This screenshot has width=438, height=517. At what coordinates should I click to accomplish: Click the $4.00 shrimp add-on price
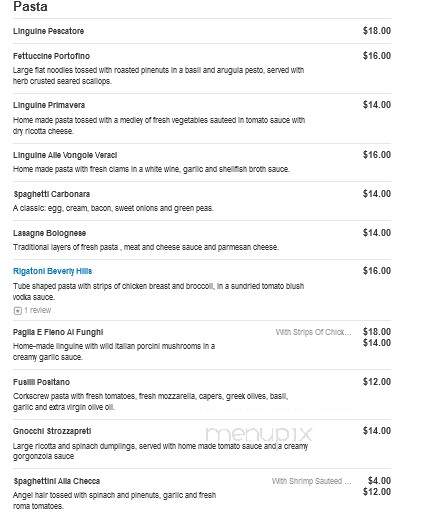click(x=379, y=481)
